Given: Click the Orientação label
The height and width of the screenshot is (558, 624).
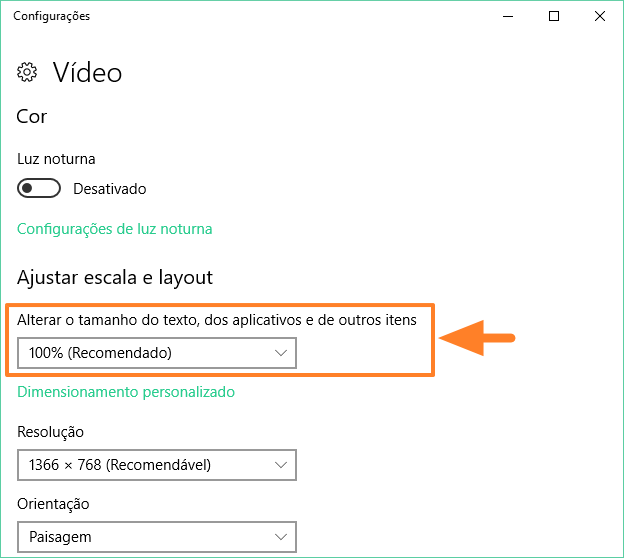Looking at the screenshot, I should tap(54, 504).
